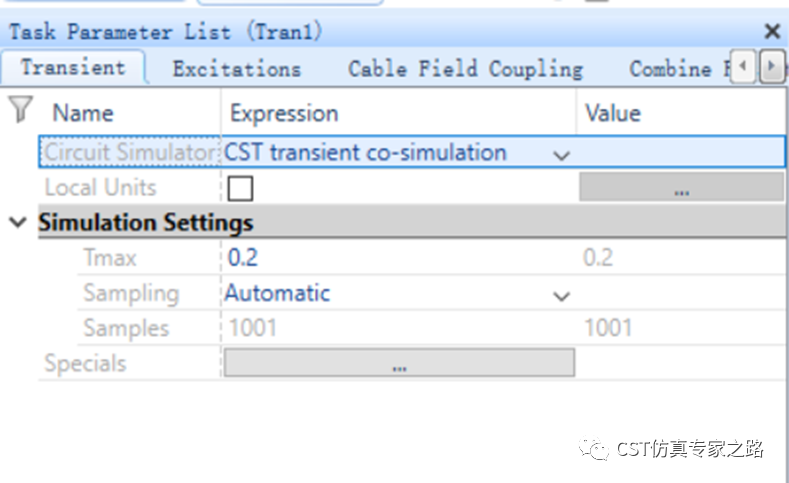
Task: Edit the Tmax expression field
Action: pyautogui.click(x=398, y=258)
